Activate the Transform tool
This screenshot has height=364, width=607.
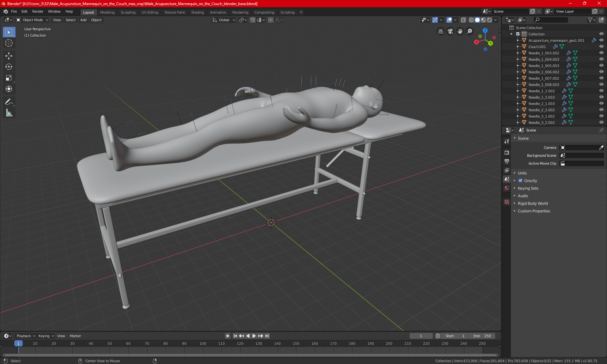(9, 89)
